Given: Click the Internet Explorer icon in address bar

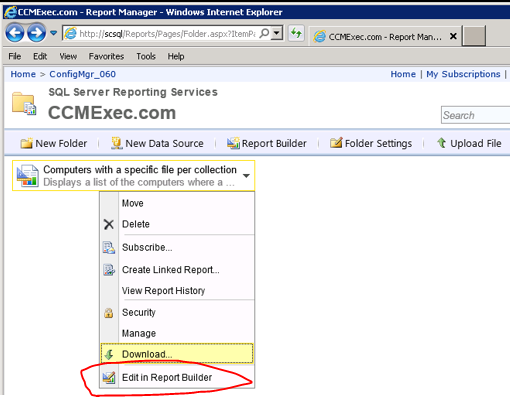Looking at the screenshot, I should 70,33.
